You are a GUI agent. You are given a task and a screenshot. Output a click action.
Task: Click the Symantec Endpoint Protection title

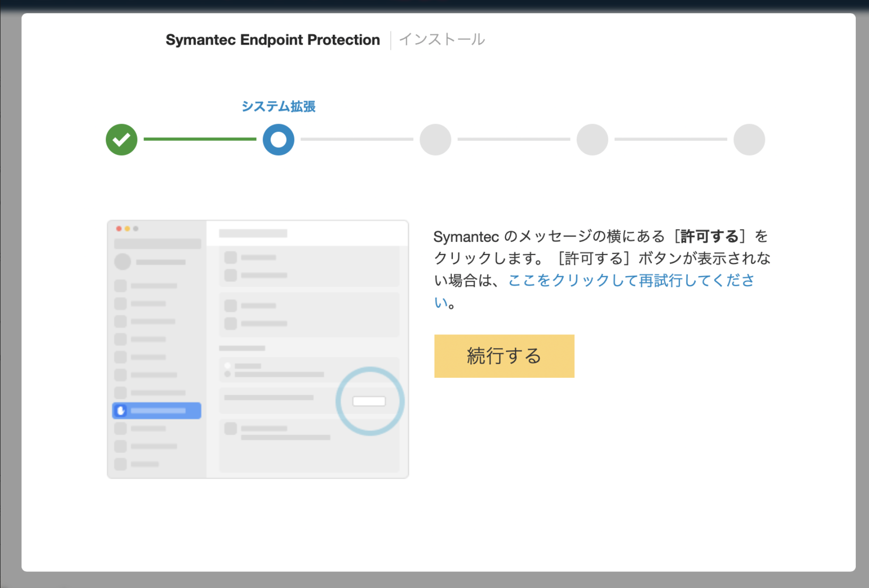click(273, 40)
